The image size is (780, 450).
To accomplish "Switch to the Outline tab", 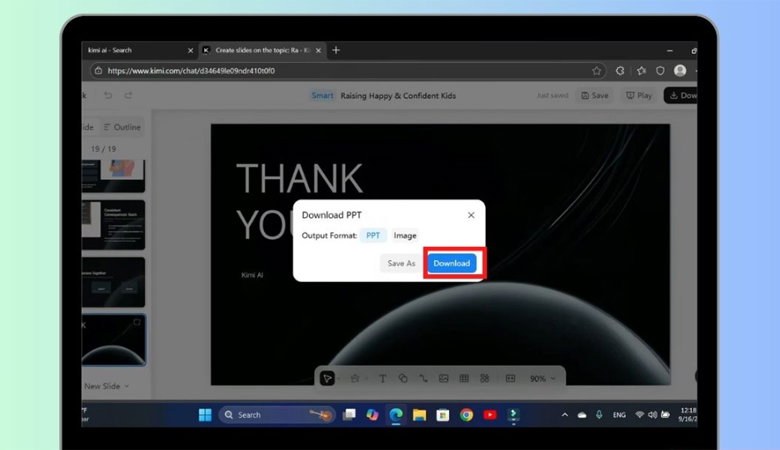I will pos(122,127).
